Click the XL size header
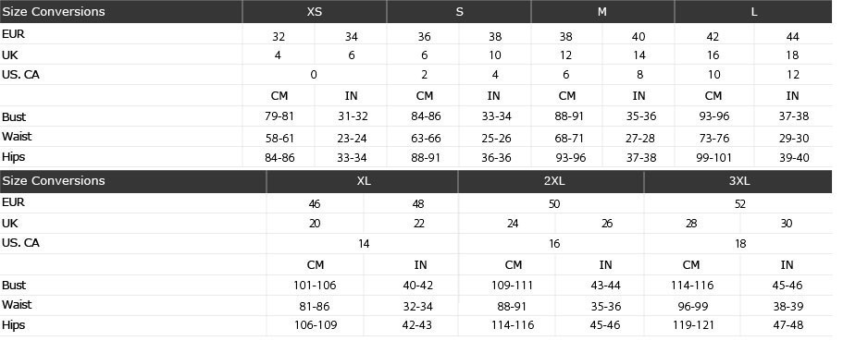This screenshot has width=868, height=341. tap(363, 181)
